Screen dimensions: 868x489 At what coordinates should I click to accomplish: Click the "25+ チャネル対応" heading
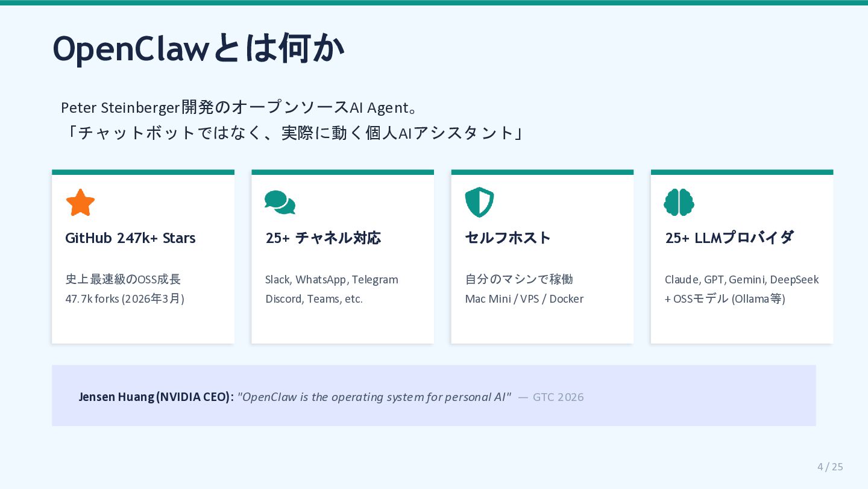323,238
